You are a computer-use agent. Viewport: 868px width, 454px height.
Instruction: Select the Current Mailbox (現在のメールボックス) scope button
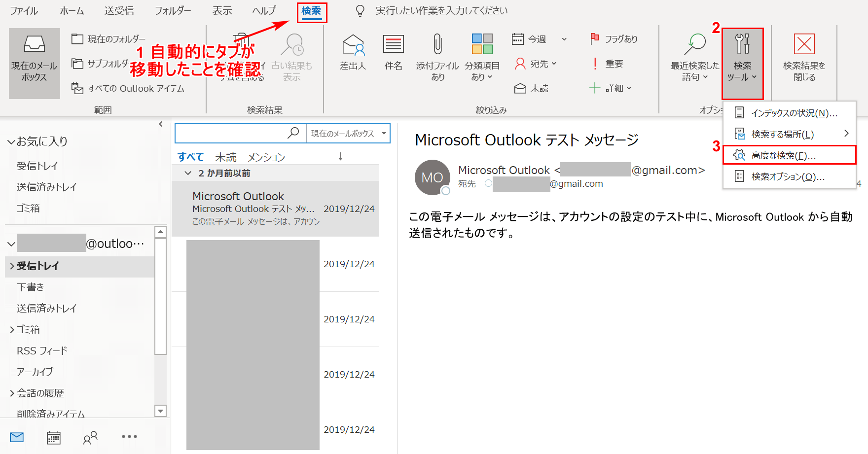(35, 63)
